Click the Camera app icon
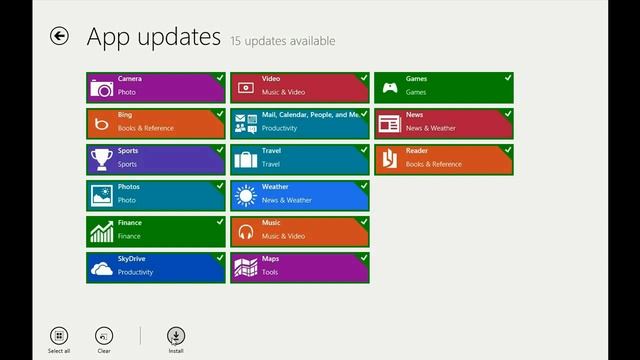The image size is (640, 360). point(102,88)
